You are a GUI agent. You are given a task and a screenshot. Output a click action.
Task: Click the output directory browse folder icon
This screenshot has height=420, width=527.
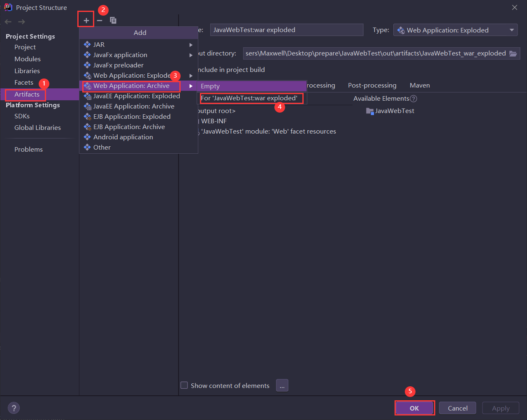513,53
